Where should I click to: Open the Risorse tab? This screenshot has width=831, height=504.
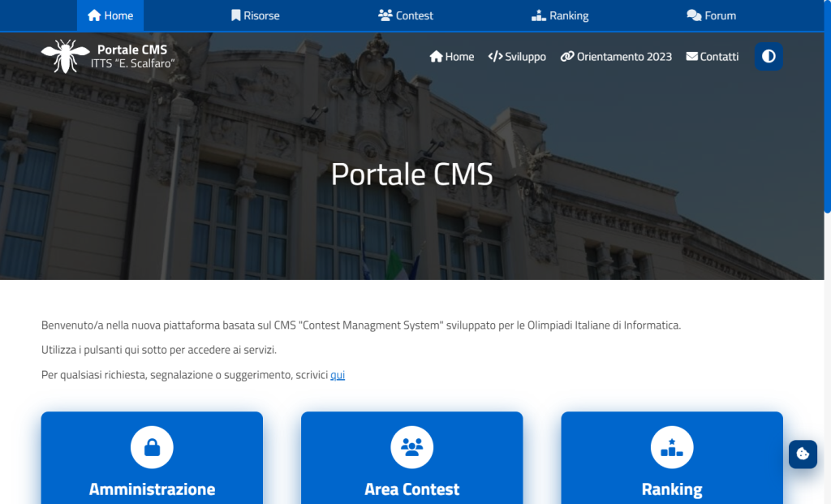pos(256,15)
